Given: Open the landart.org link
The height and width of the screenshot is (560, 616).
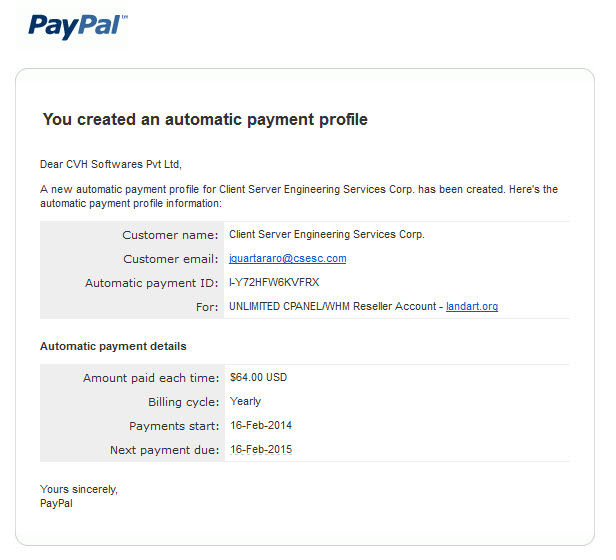Looking at the screenshot, I should click(472, 306).
